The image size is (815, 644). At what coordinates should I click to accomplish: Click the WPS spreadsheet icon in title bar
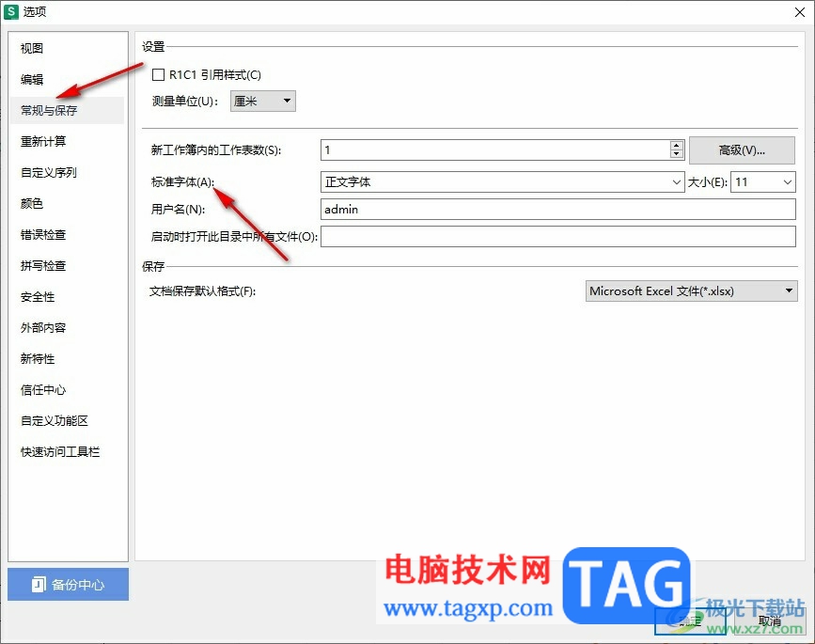pyautogui.click(x=10, y=11)
